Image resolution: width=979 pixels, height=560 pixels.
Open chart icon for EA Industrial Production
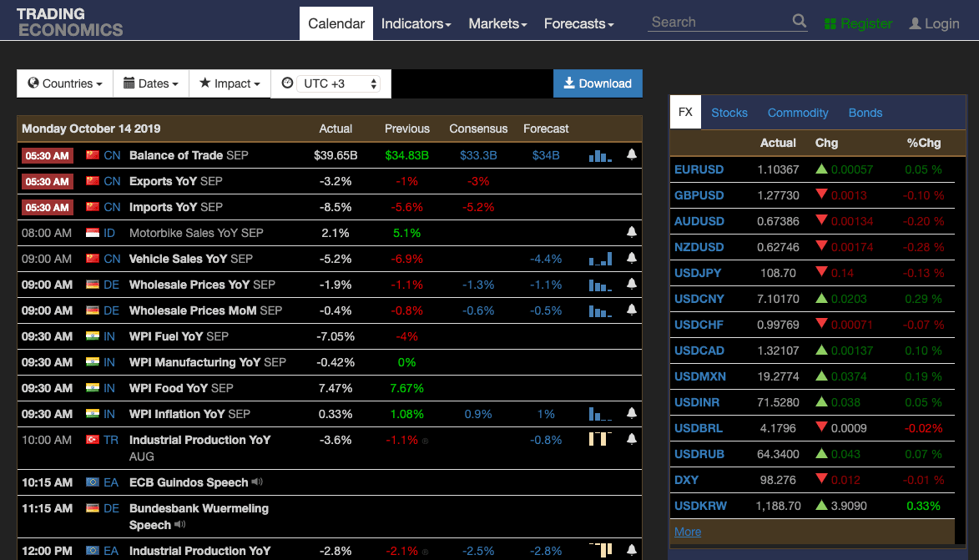600,549
